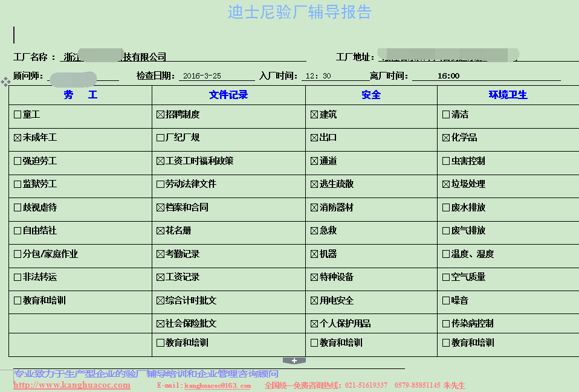
Task: Check the 分包/家庭作业 checkbox
Action: 18,254
